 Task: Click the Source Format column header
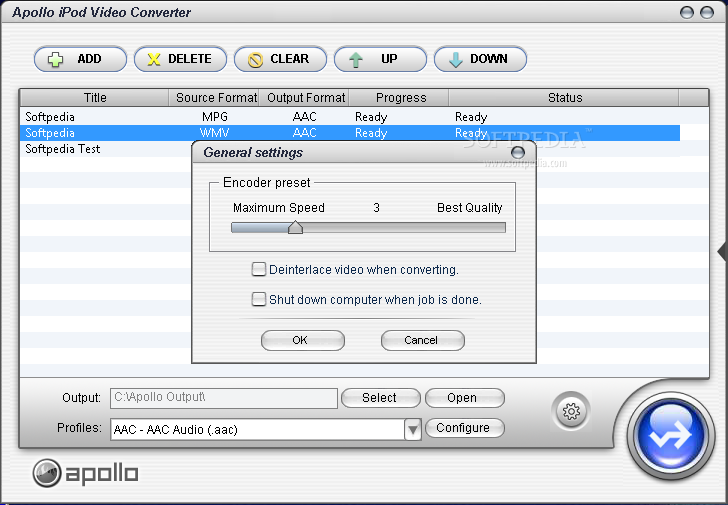pos(214,98)
